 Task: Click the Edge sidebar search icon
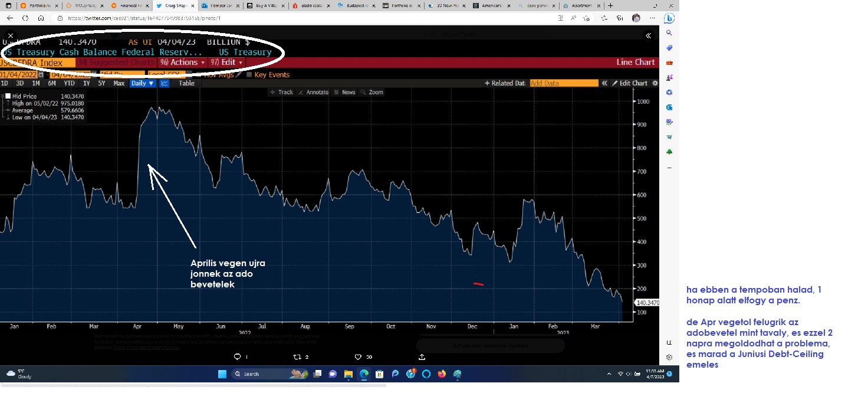pyautogui.click(x=669, y=33)
